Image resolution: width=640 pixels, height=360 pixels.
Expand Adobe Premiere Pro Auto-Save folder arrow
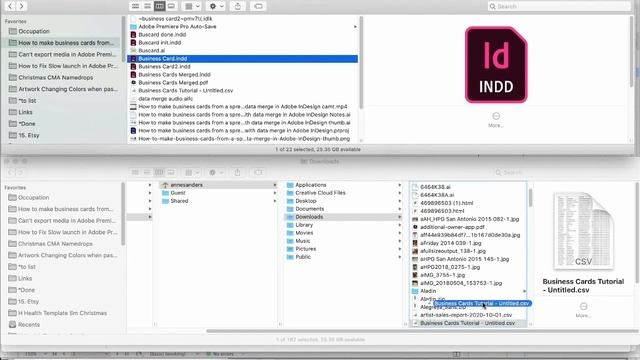pos(355,27)
